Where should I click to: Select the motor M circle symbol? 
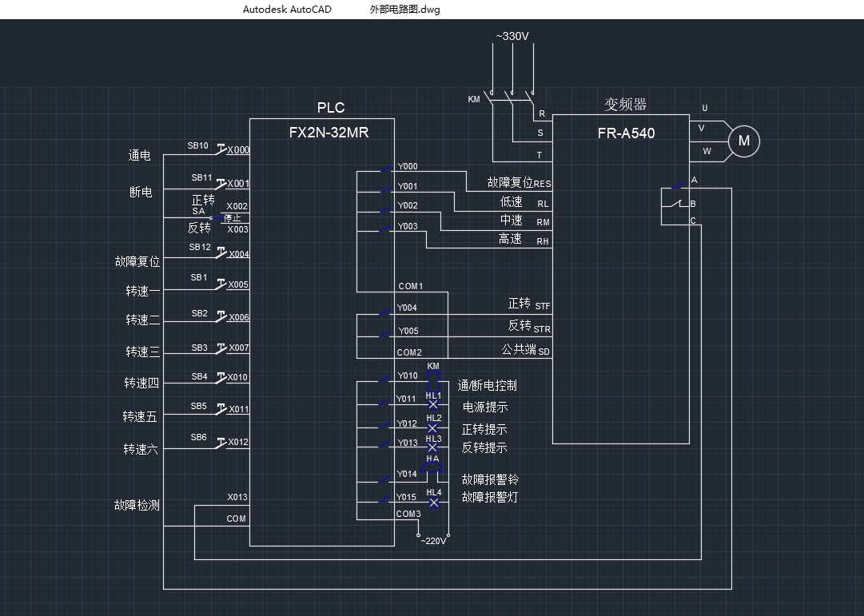(744, 141)
